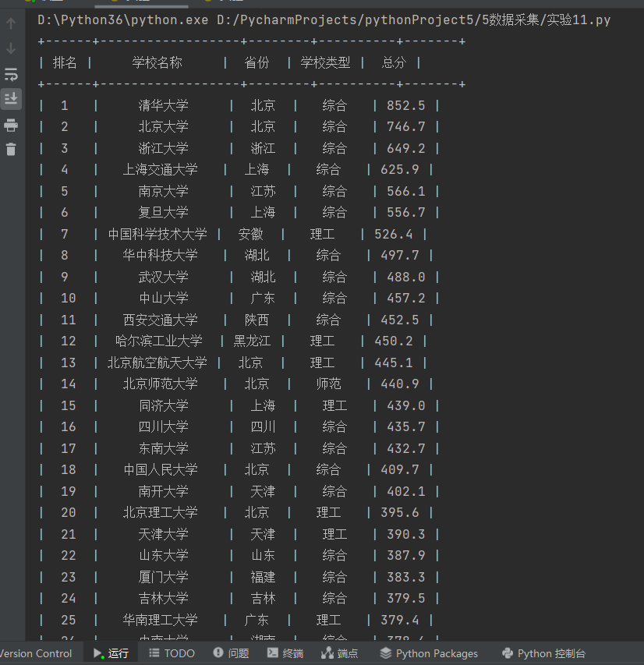Click the 总分 column header
This screenshot has height=665, width=644.
[x=394, y=63]
